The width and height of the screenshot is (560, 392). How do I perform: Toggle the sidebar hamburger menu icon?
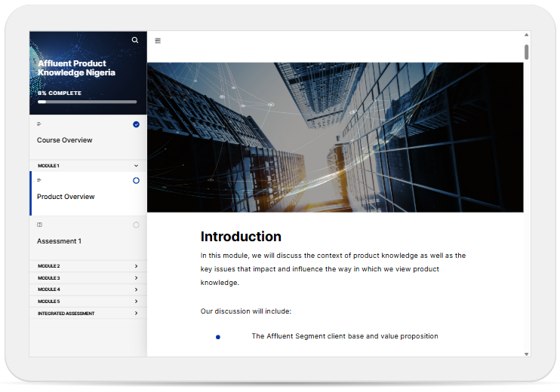point(158,41)
